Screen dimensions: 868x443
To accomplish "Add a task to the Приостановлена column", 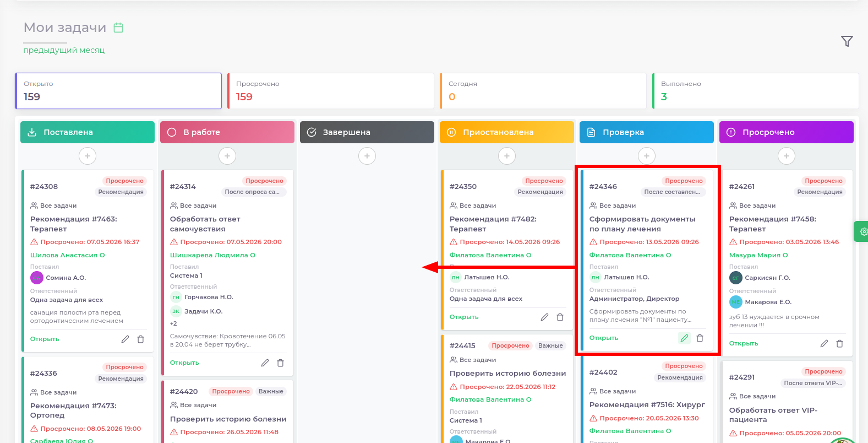I will (507, 156).
